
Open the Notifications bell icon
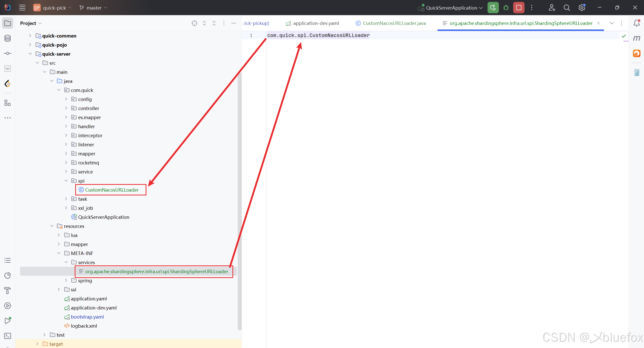click(x=637, y=23)
